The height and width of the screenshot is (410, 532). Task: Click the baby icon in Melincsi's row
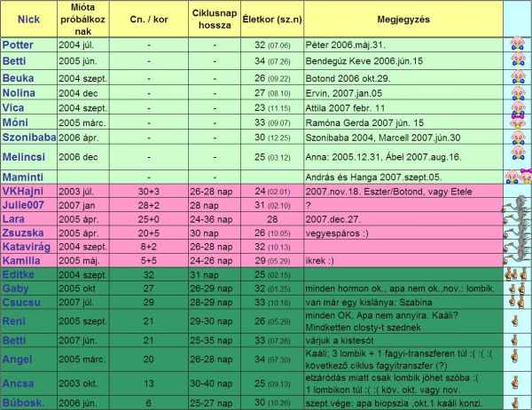click(x=516, y=156)
